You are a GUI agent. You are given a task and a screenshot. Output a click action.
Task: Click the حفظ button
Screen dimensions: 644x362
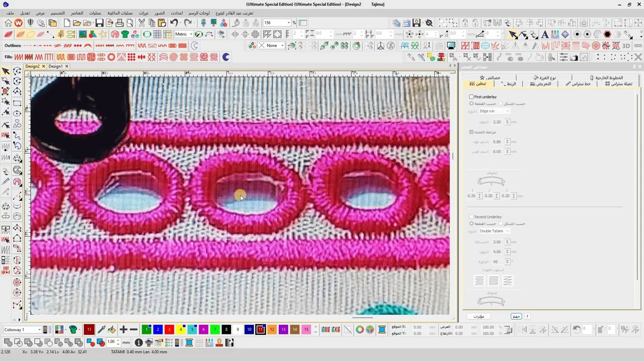point(516,316)
